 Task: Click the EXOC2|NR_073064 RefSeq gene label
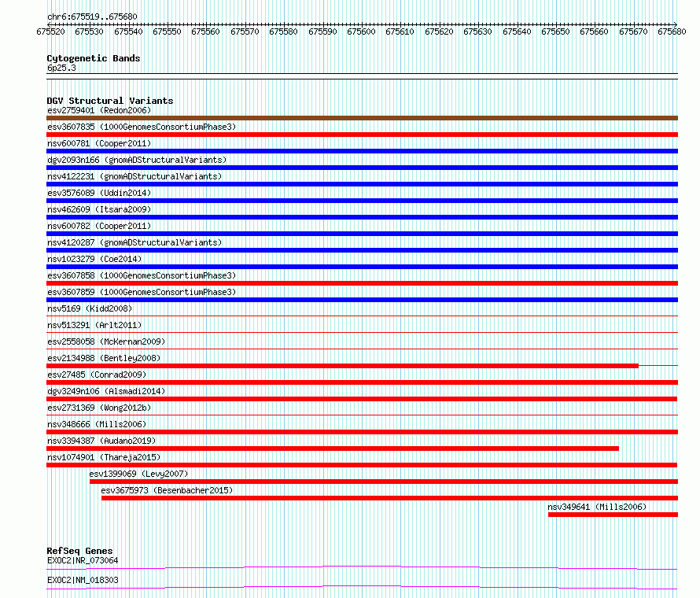pyautogui.click(x=83, y=560)
